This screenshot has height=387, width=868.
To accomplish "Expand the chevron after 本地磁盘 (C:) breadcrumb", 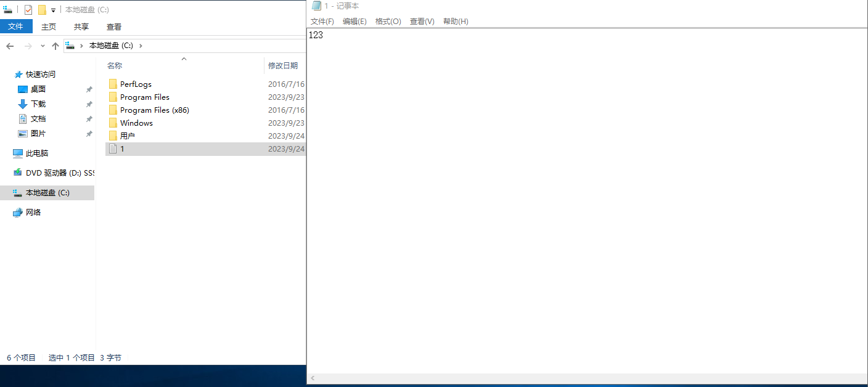I will 141,46.
